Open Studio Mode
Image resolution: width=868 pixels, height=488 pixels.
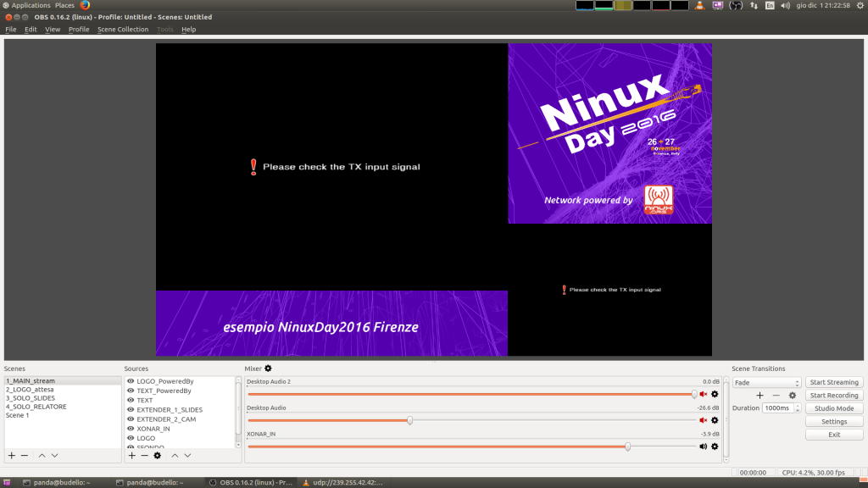[834, 408]
